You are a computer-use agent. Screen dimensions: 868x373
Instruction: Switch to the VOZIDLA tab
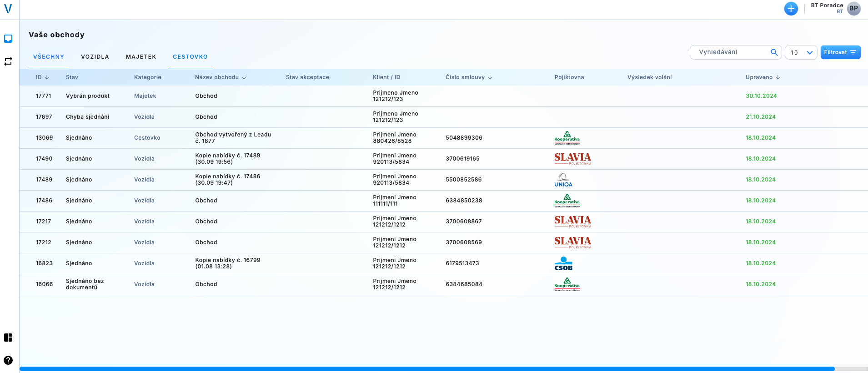[95, 57]
